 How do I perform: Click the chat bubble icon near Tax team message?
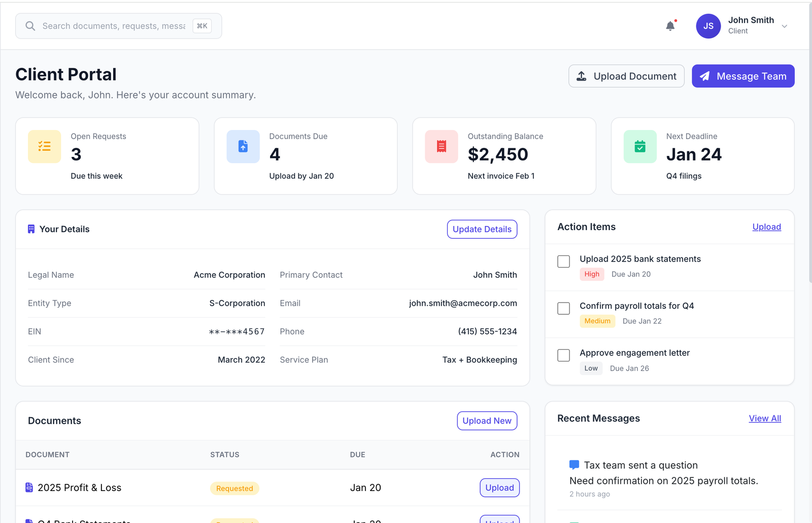(x=573, y=464)
